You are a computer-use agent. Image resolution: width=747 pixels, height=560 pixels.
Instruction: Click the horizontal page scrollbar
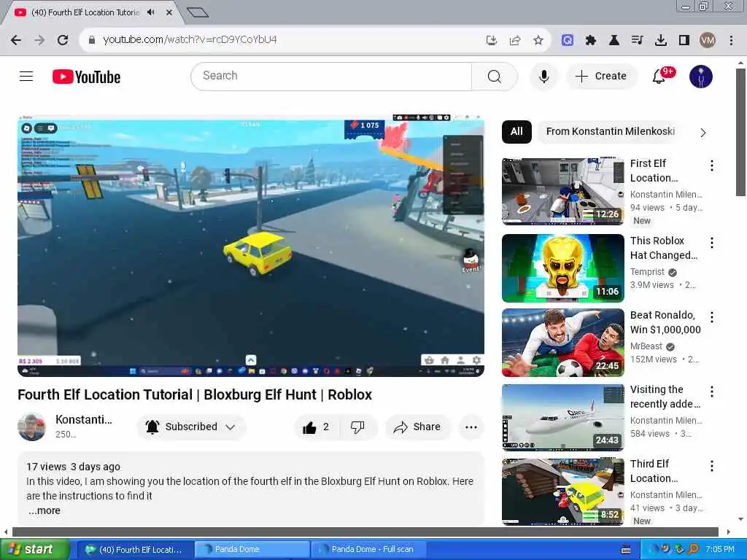(x=365, y=532)
